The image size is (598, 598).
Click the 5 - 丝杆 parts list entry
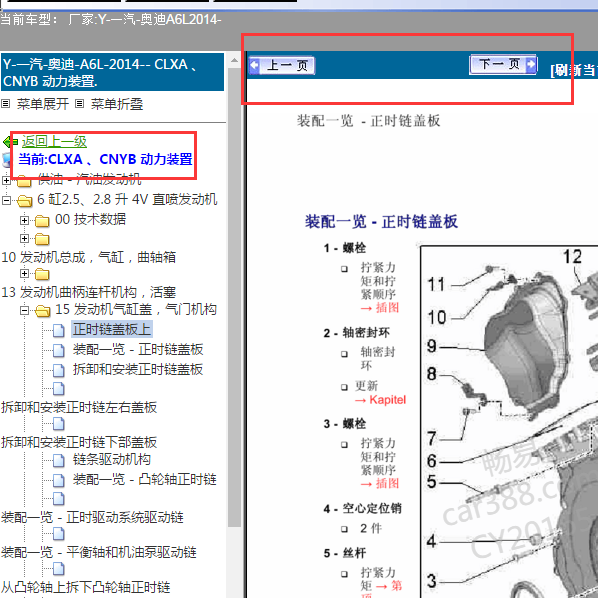[344, 553]
